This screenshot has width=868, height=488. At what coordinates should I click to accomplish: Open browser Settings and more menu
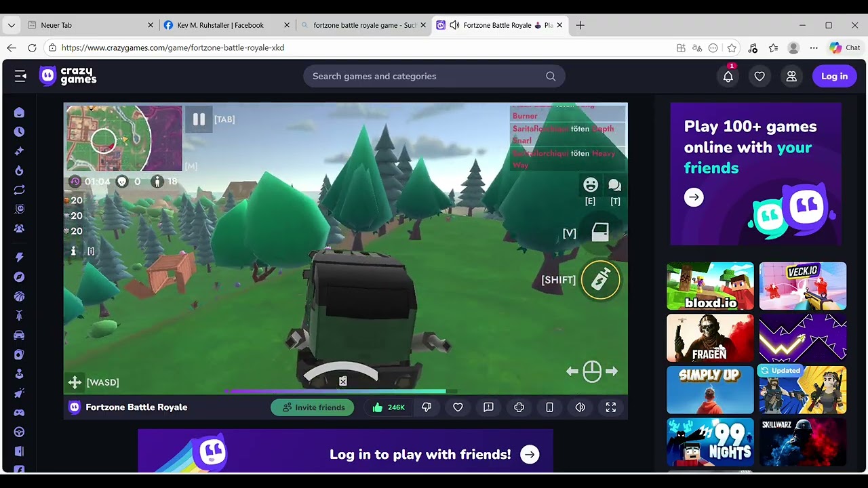(x=814, y=48)
